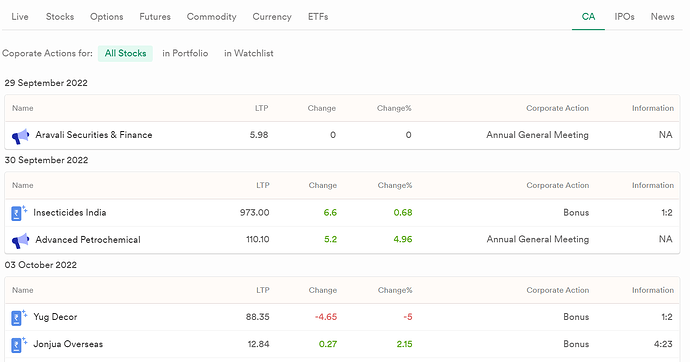The image size is (690, 362).
Task: Click Yug Decor change value -4.65
Action: (326, 317)
